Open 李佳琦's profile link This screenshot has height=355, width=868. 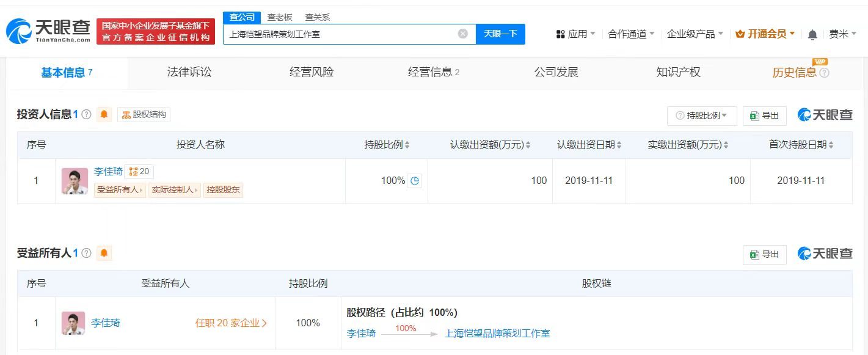[x=108, y=172]
